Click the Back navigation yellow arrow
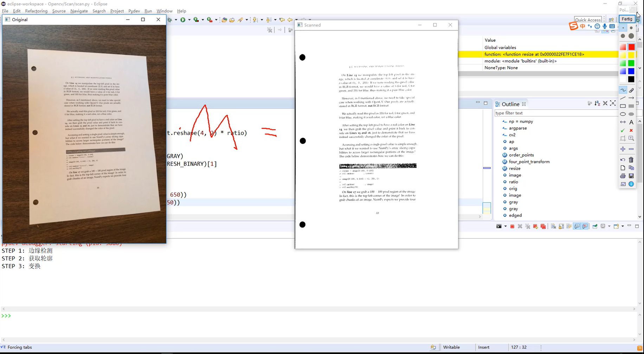This screenshot has width=644, height=354. (290, 20)
